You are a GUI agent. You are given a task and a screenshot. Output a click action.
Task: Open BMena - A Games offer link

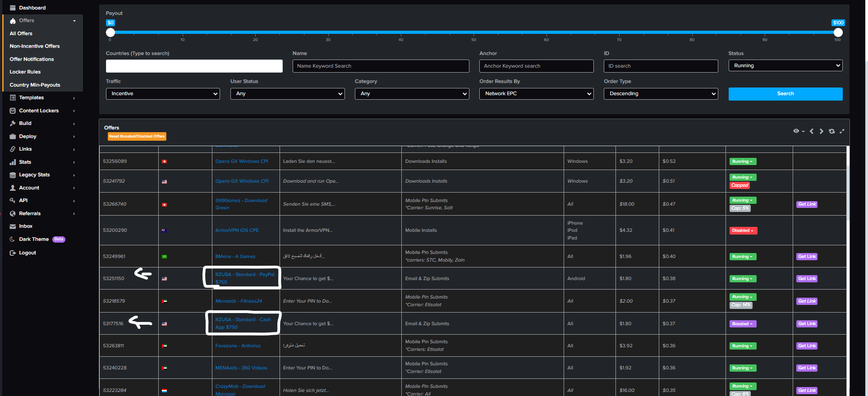235,256
